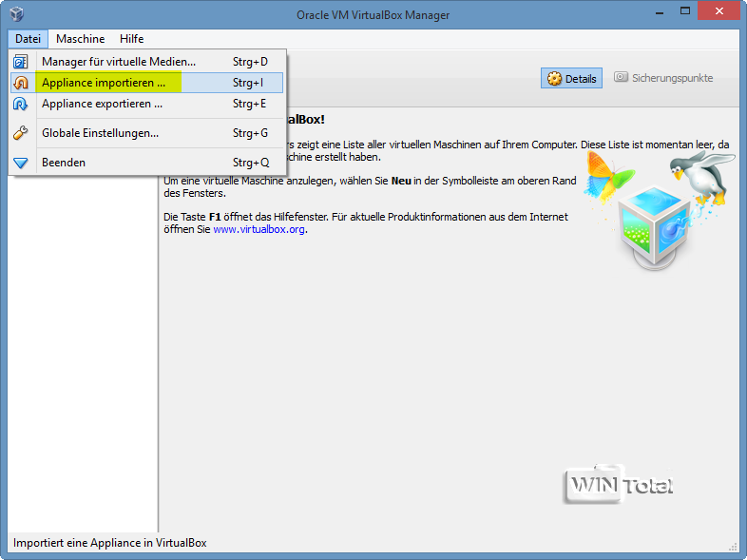
Task: Switch to Sicherungspunkte view
Action: [663, 78]
